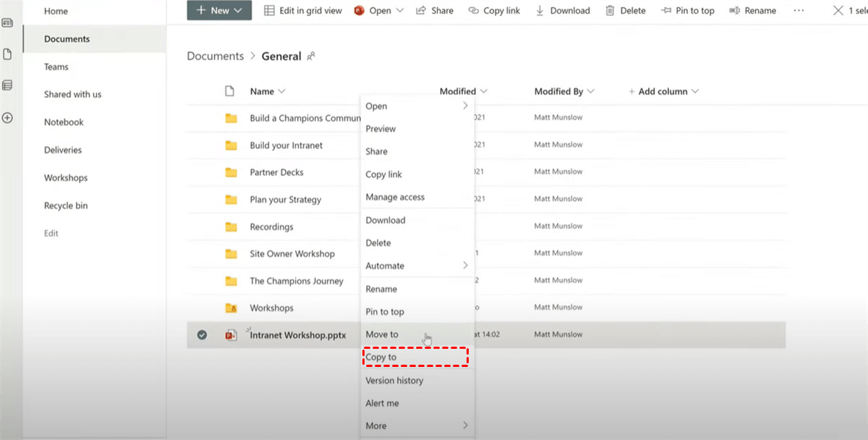The width and height of the screenshot is (868, 440).
Task: Open Teams in left navigation
Action: tap(56, 67)
